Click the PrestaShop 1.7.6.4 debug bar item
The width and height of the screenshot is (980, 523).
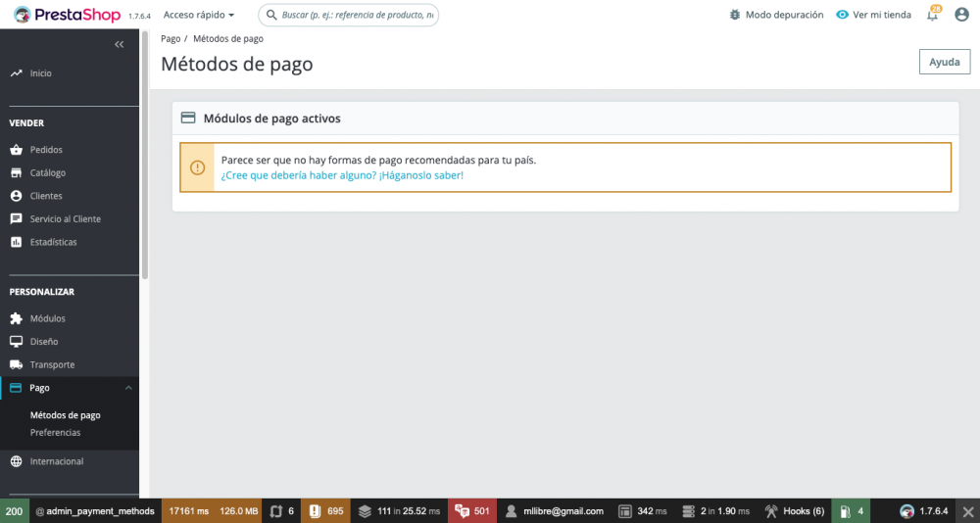click(924, 511)
